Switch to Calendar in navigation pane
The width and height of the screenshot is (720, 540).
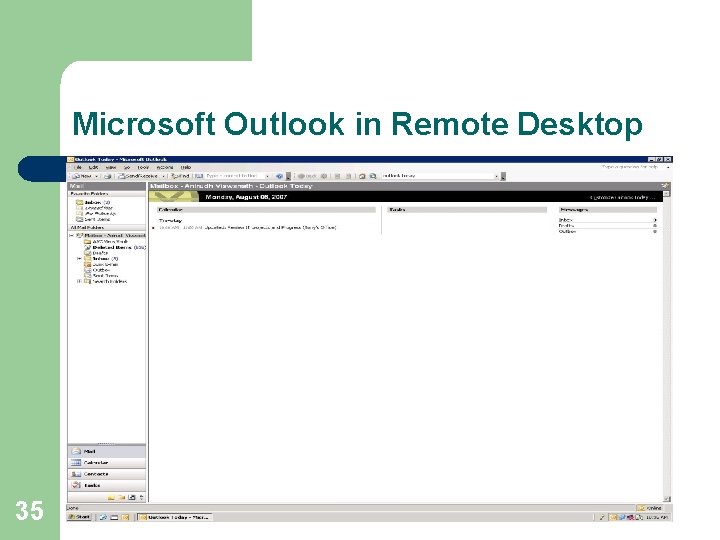tap(107, 463)
